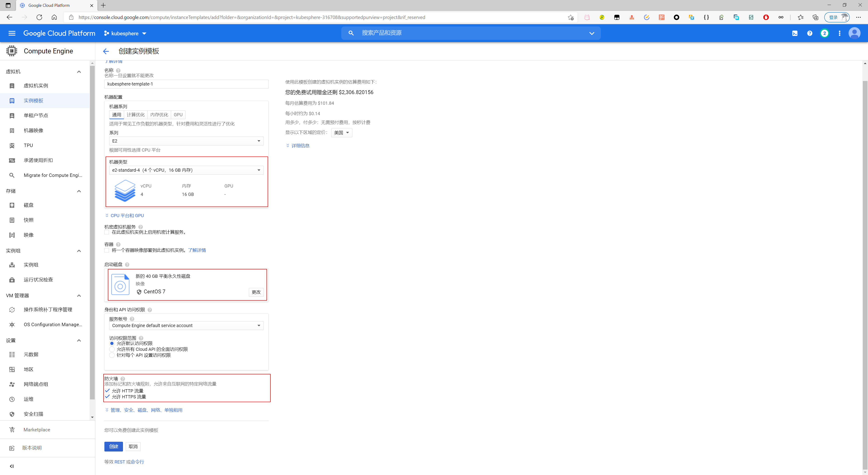Click the 名称 input field
The width and height of the screenshot is (868, 475).
[x=186, y=84]
